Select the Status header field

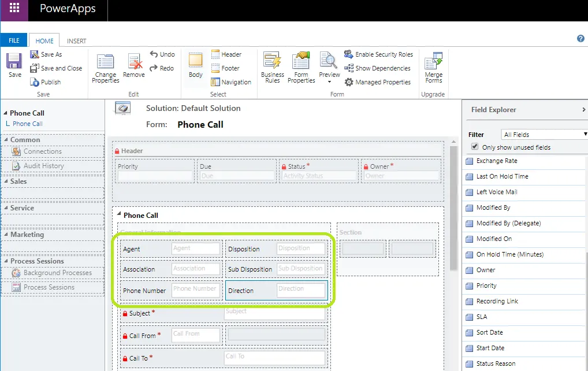(x=319, y=171)
